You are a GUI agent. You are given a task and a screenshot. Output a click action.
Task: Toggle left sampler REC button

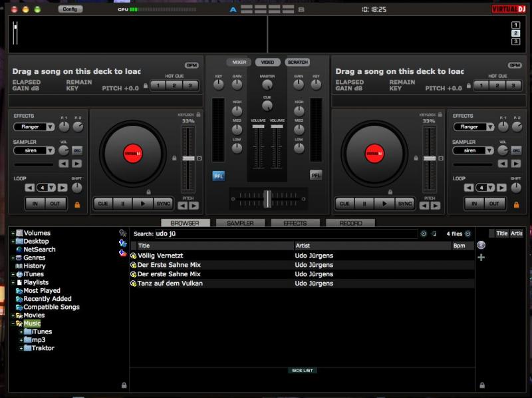click(77, 150)
